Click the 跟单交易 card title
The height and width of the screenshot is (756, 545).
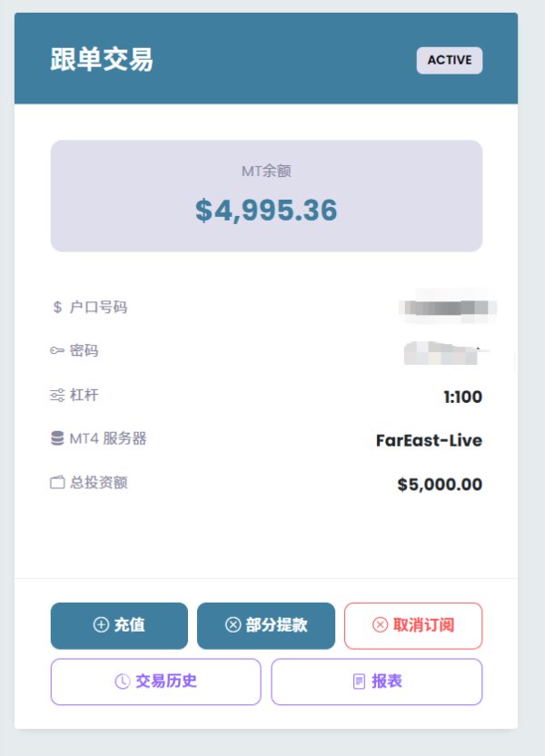102,60
